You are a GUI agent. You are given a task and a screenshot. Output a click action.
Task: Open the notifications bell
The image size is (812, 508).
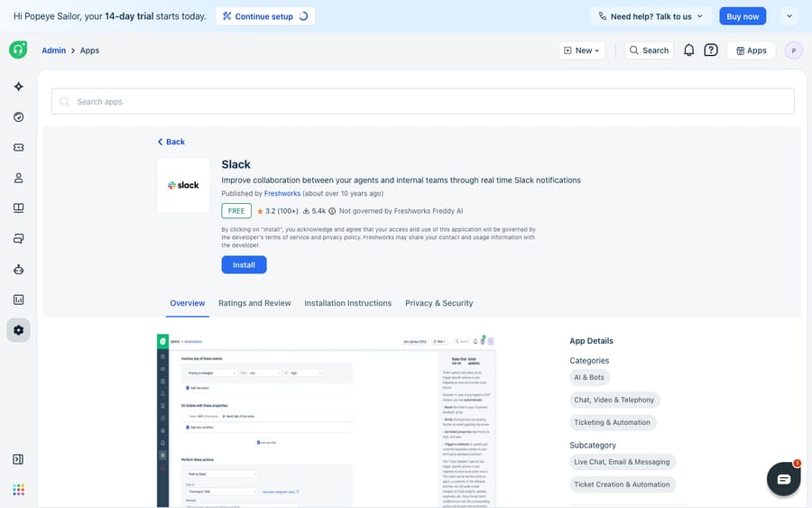(688, 51)
